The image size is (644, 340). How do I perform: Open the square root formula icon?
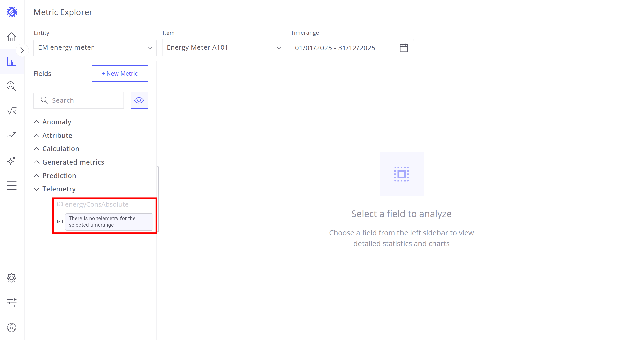coord(12,111)
